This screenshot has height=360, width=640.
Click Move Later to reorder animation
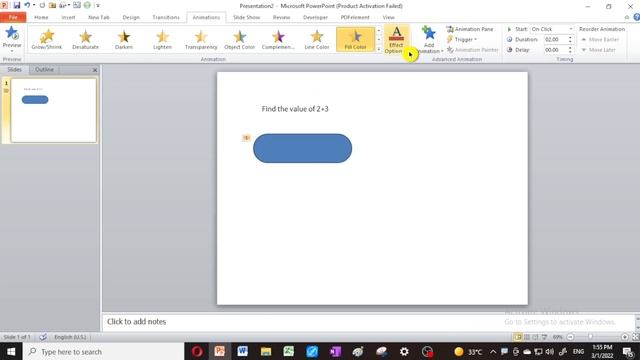(x=598, y=49)
